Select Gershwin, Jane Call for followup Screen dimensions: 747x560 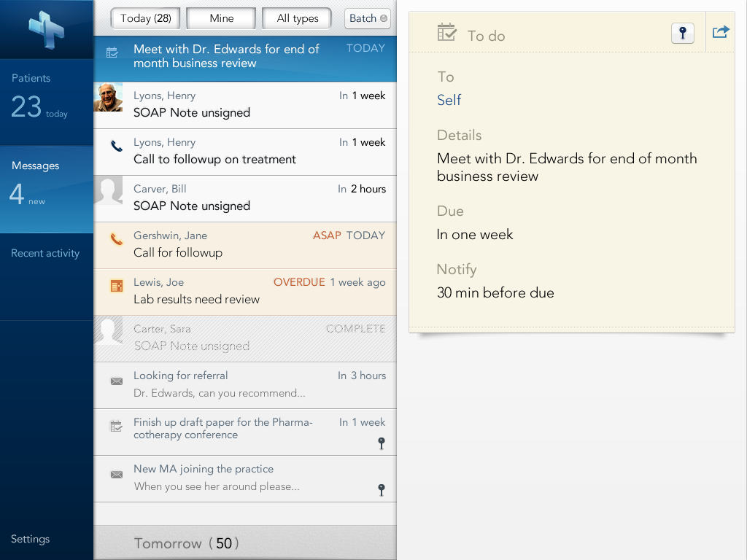tap(245, 245)
